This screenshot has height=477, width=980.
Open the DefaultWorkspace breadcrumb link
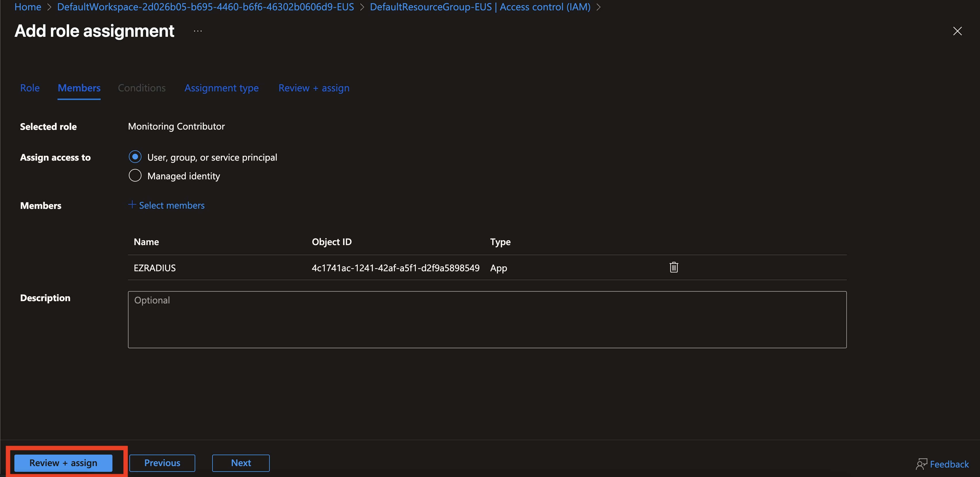click(205, 7)
